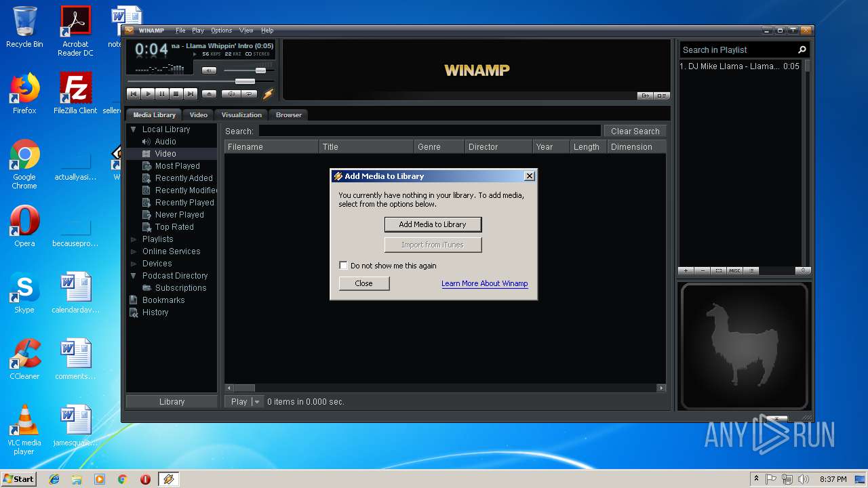868x488 pixels.
Task: Click the playlist up-down arrows button
Action: point(803,270)
